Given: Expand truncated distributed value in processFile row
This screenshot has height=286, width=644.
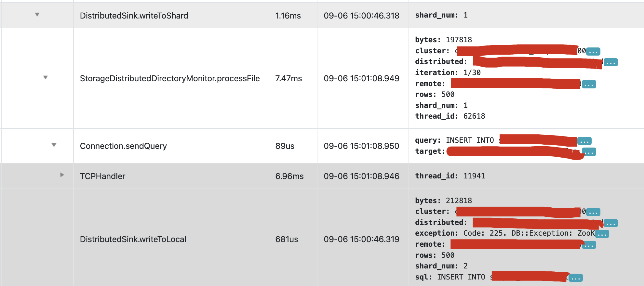Looking at the screenshot, I should pos(610,62).
